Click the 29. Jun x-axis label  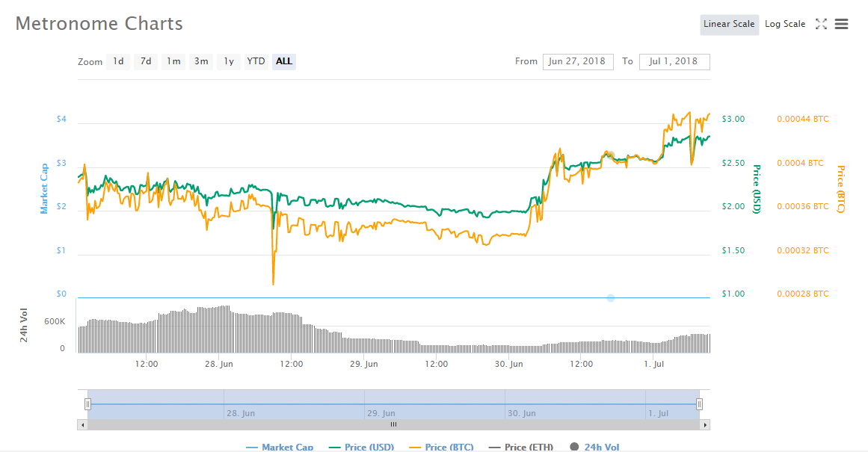pos(363,364)
